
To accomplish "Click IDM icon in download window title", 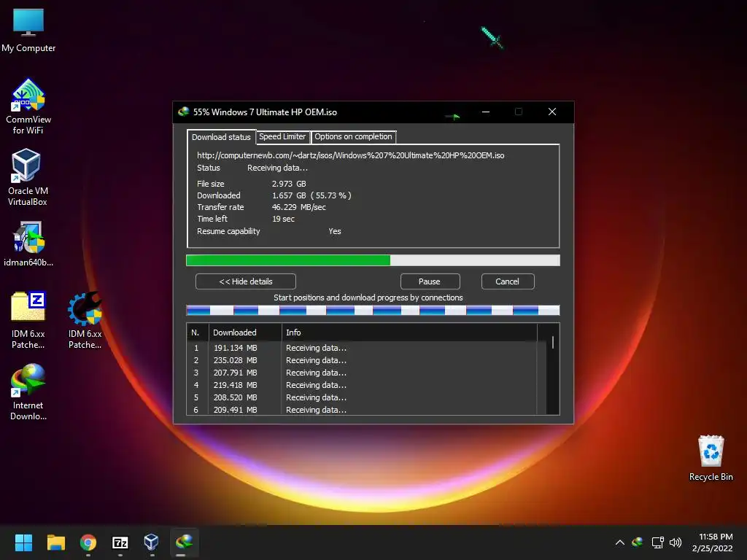I will point(183,112).
